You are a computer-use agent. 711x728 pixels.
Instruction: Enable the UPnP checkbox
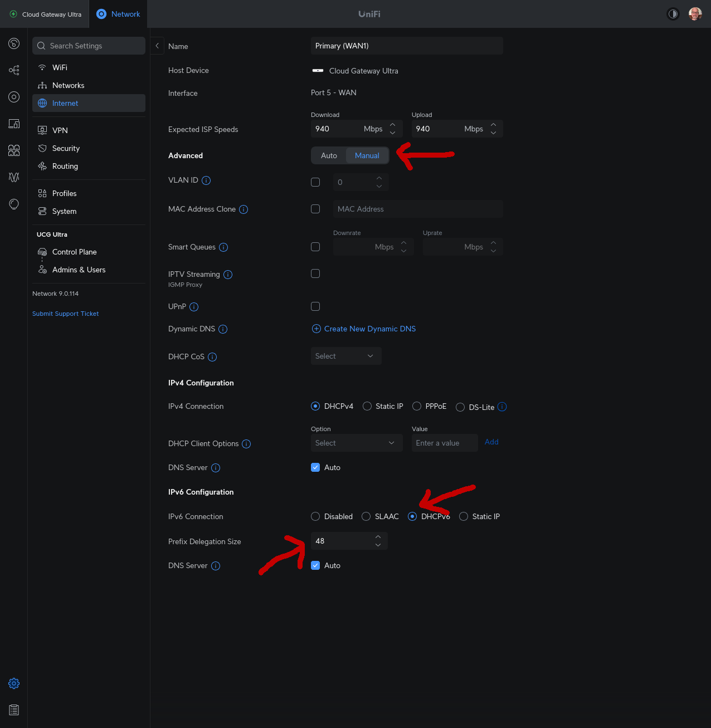click(315, 306)
